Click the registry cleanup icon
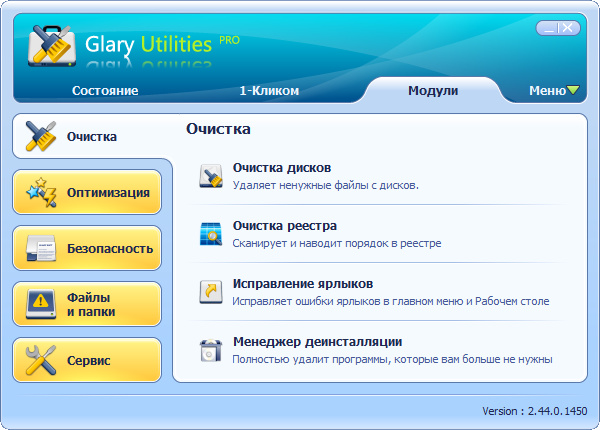Image resolution: width=600 pixels, height=430 pixels. [x=211, y=234]
